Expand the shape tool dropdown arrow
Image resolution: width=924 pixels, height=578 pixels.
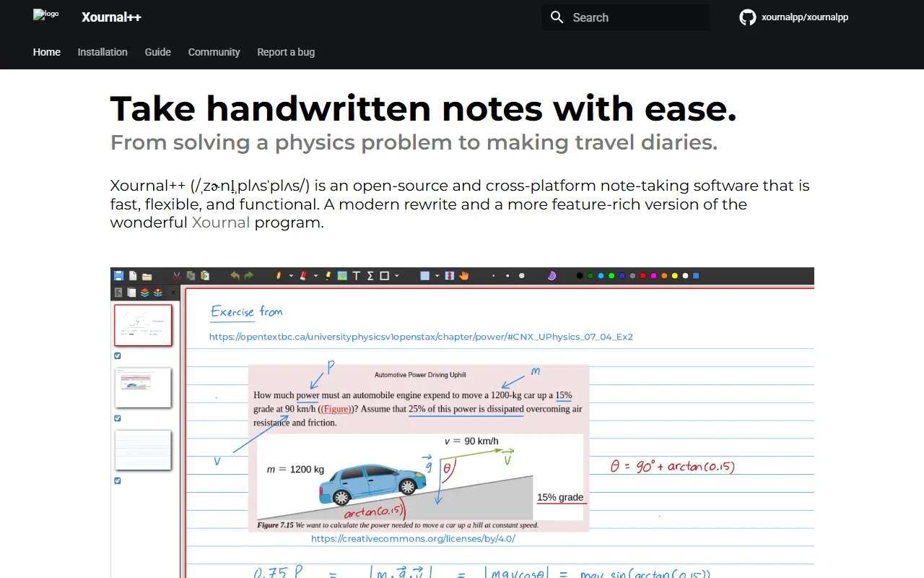coord(396,276)
